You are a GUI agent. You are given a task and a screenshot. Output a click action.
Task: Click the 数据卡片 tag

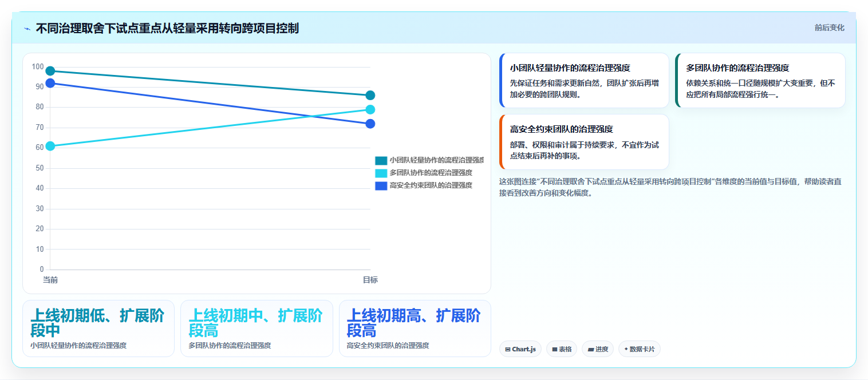coord(640,349)
